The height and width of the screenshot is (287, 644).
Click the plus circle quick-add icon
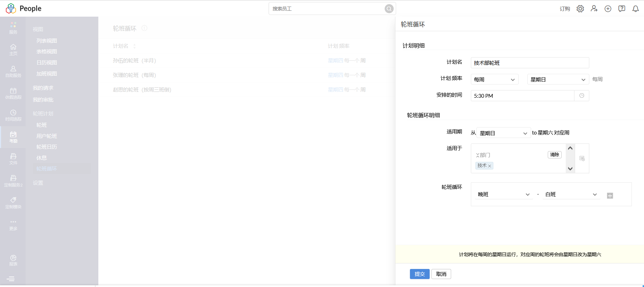pos(608,9)
